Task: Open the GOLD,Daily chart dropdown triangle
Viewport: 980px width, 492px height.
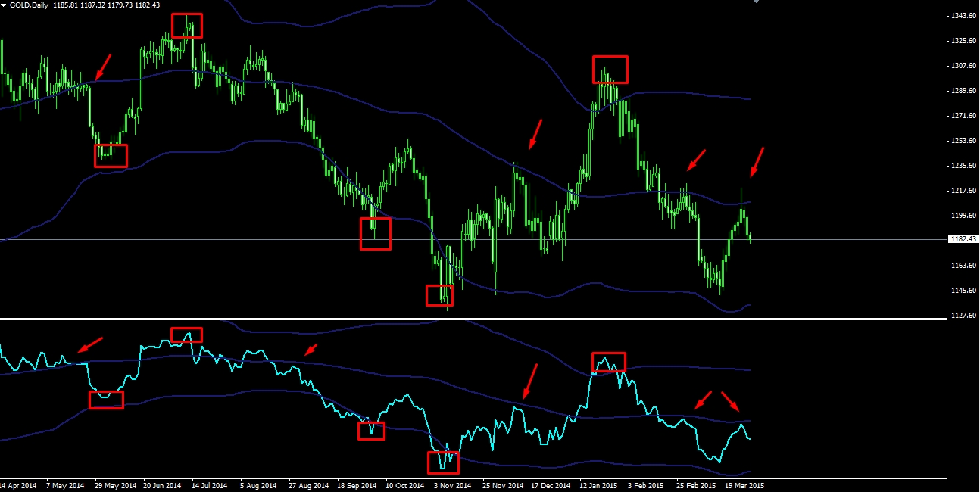Action: coord(5,5)
